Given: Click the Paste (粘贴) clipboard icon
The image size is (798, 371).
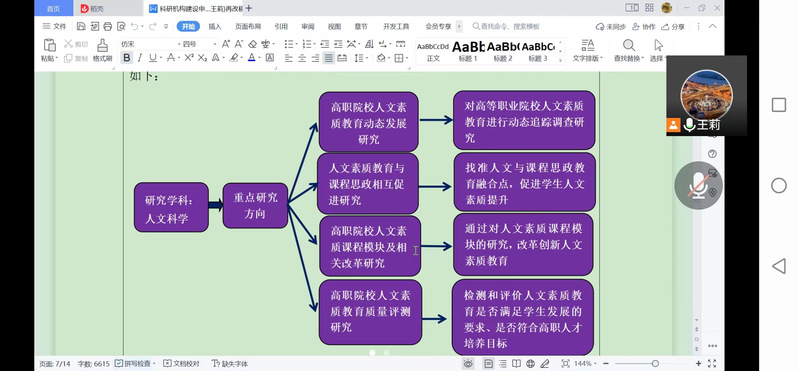Looking at the screenshot, I should (49, 45).
